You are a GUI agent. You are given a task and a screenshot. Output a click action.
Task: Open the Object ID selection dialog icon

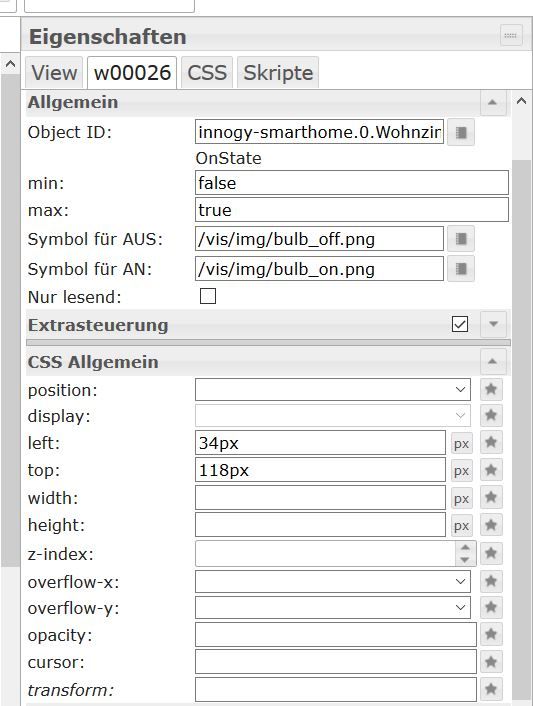[461, 132]
